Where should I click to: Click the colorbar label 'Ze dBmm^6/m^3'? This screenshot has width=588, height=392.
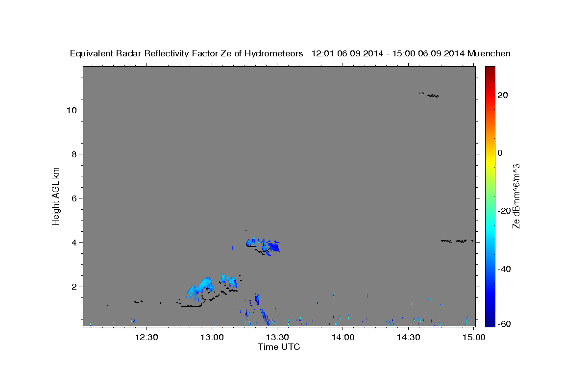(516, 196)
